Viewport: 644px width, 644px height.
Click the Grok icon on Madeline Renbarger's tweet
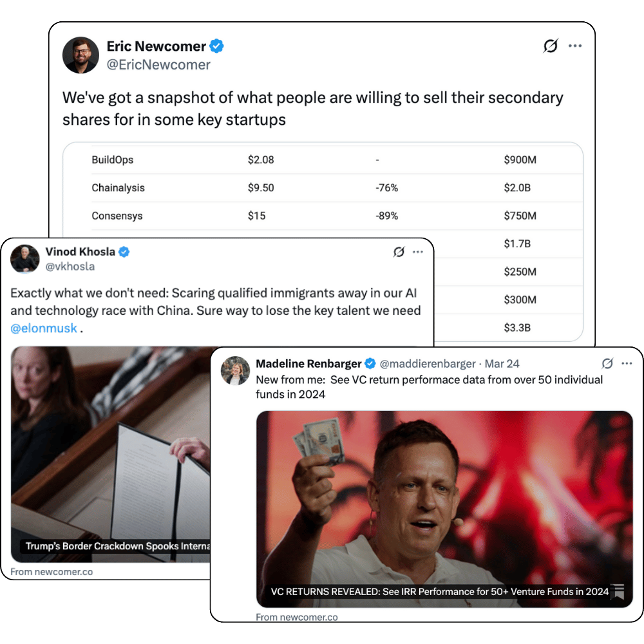pos(607,363)
